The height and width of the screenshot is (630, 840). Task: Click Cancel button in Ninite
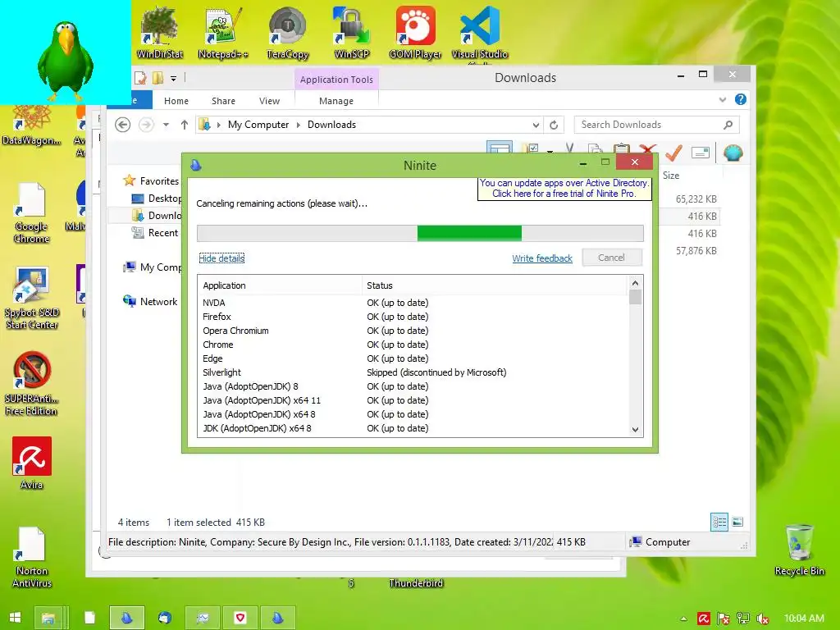(x=611, y=258)
